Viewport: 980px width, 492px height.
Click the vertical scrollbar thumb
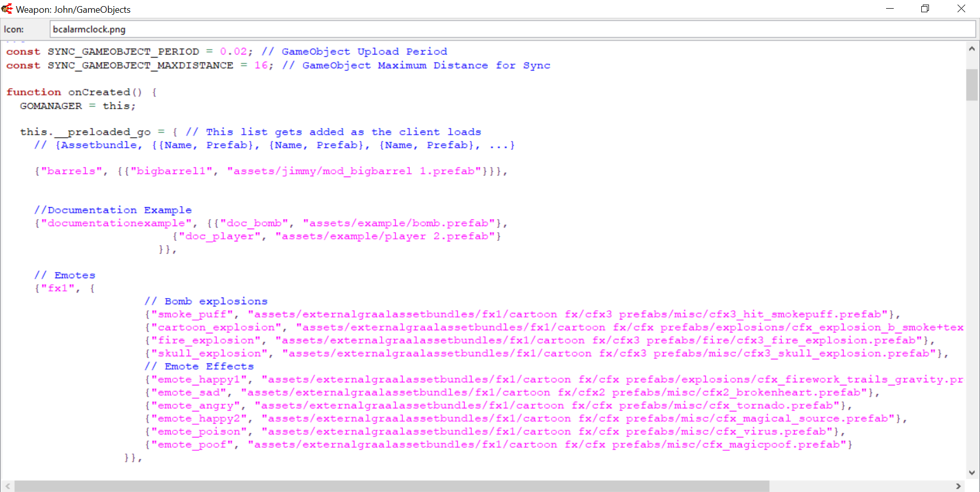(x=972, y=85)
